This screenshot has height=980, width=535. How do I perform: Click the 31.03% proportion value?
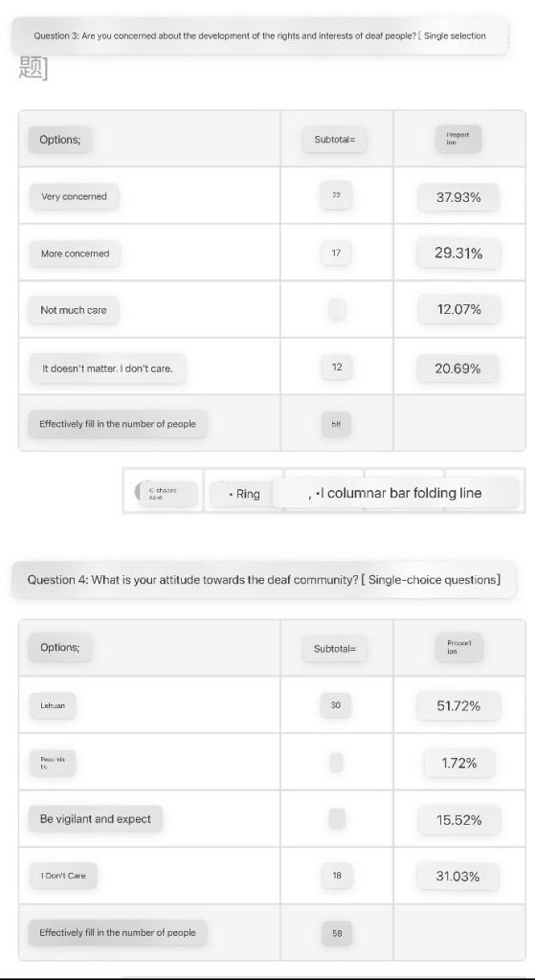coord(458,877)
